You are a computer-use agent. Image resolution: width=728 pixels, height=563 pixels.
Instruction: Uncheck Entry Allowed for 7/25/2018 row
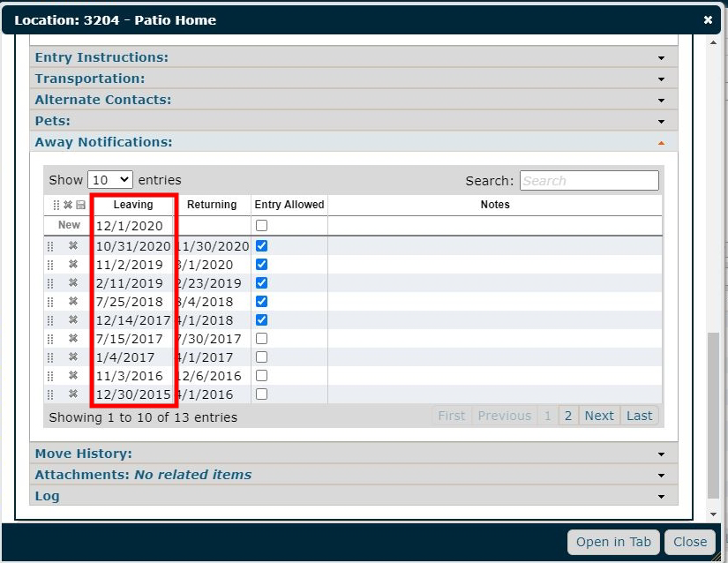261,301
